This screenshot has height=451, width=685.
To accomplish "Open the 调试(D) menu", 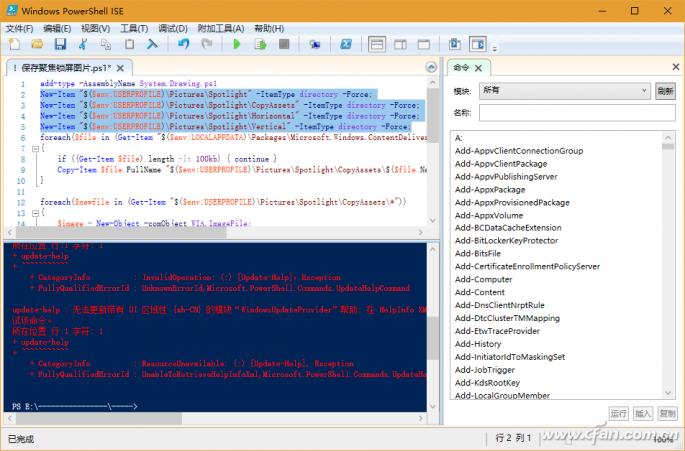I will pyautogui.click(x=173, y=28).
